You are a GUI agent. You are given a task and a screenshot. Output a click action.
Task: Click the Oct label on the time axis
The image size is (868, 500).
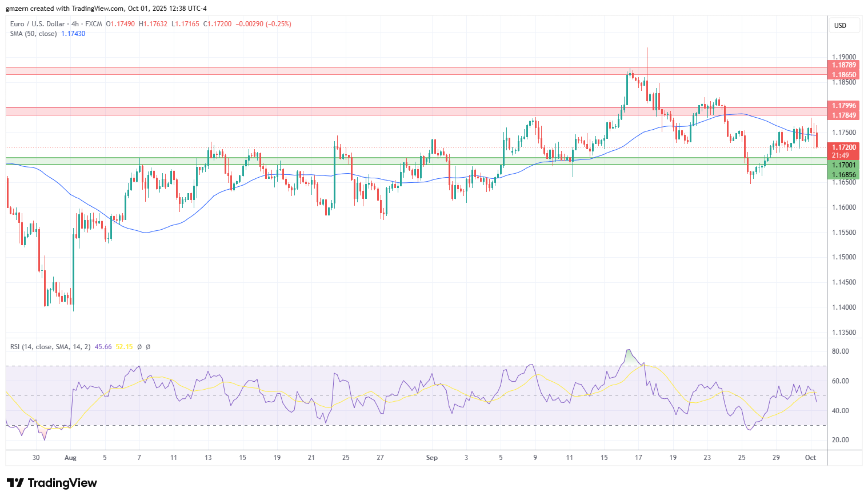click(811, 458)
